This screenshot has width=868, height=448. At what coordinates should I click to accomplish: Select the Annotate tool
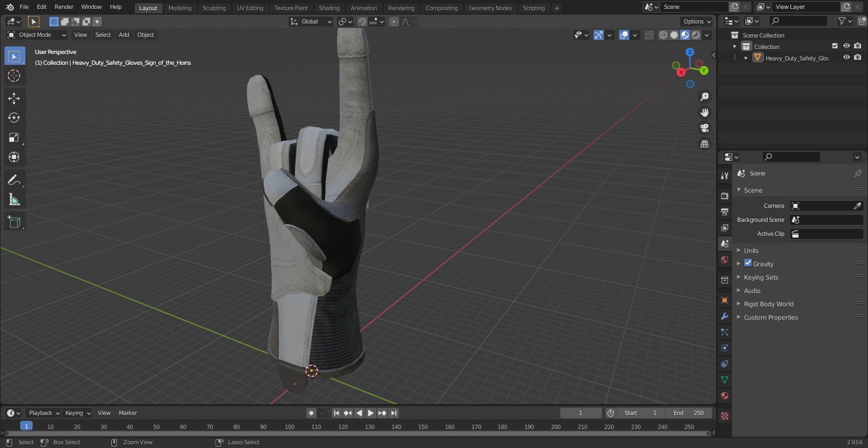coord(14,180)
